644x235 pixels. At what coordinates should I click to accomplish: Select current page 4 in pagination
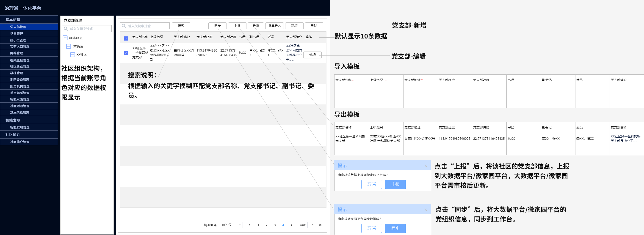283,225
